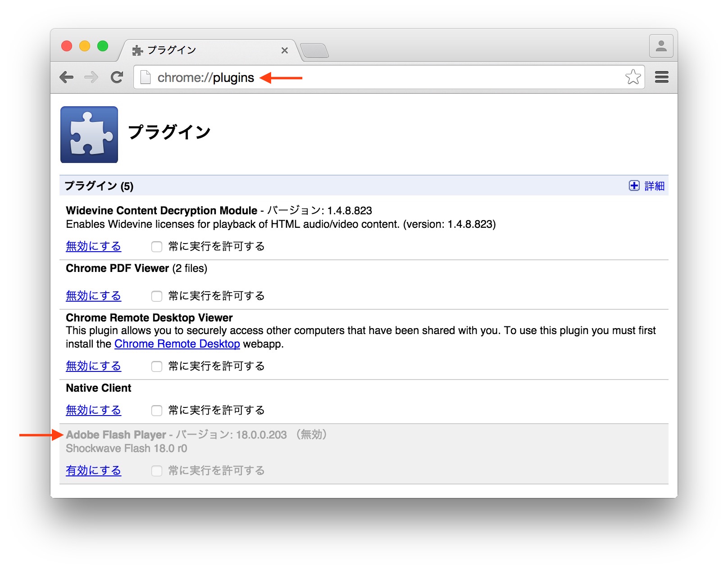728x570 pixels.
Task: Select the プラグイン tab
Action: coord(209,50)
